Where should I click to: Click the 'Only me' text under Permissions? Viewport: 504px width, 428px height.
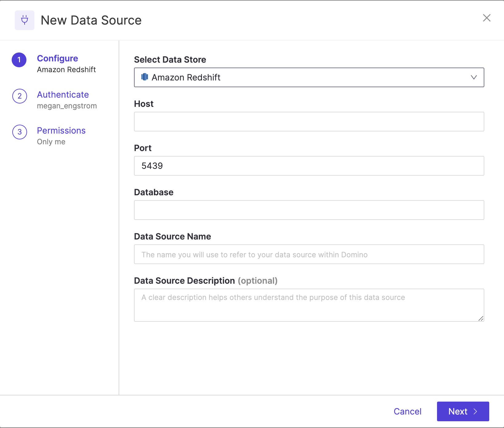[x=51, y=142]
